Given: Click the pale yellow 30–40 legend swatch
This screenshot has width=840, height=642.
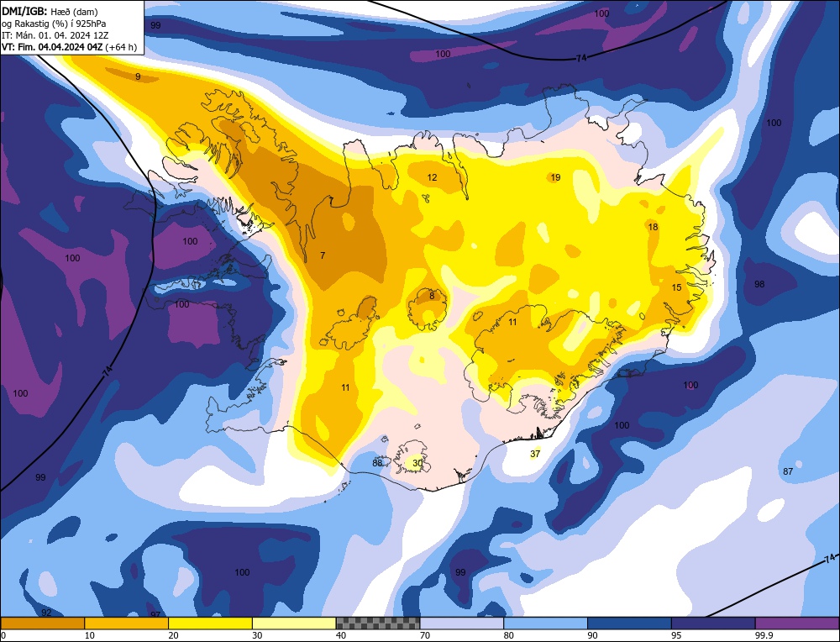Looking at the screenshot, I should (294, 624).
